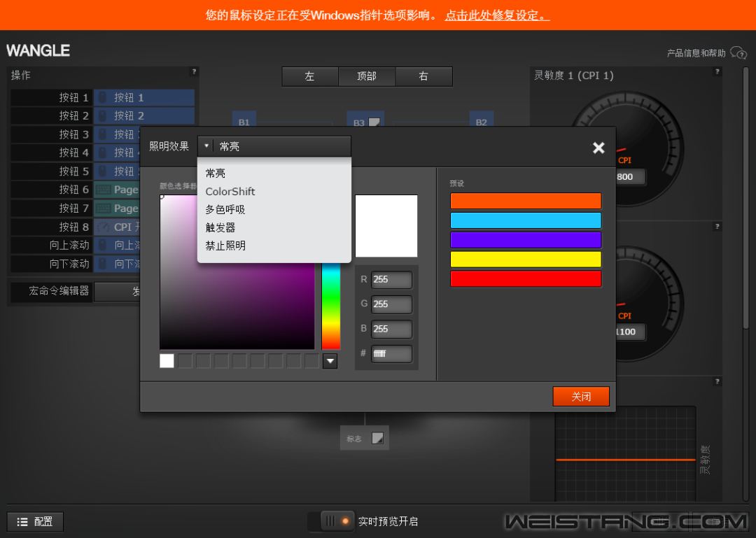The image size is (756, 538).
Task: Open the 照明效果 dropdown arrow
Action: coord(206,146)
